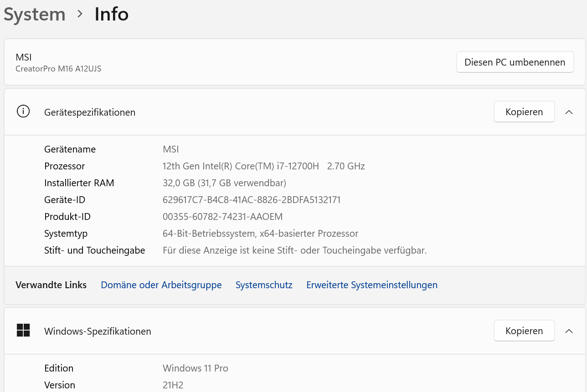This screenshot has height=392, width=587.
Task: Copy the Windows-Spezifikationen with Kopieren
Action: click(524, 331)
